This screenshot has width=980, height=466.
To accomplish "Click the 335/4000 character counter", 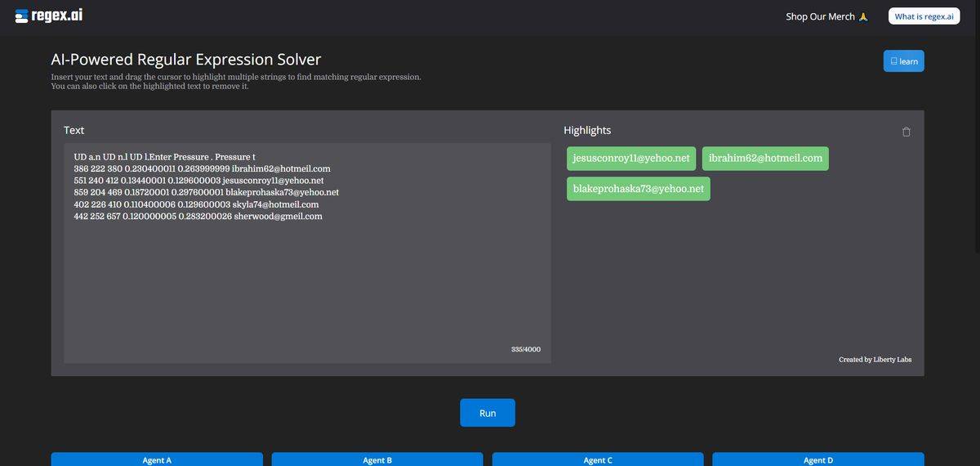I will click(525, 350).
